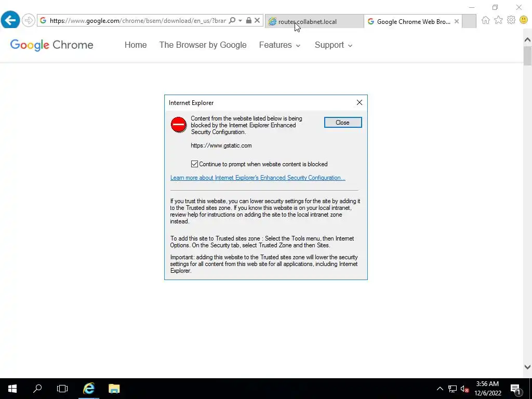Viewport: 532px width, 399px height.
Task: Expand the Features menu
Action: tap(280, 45)
